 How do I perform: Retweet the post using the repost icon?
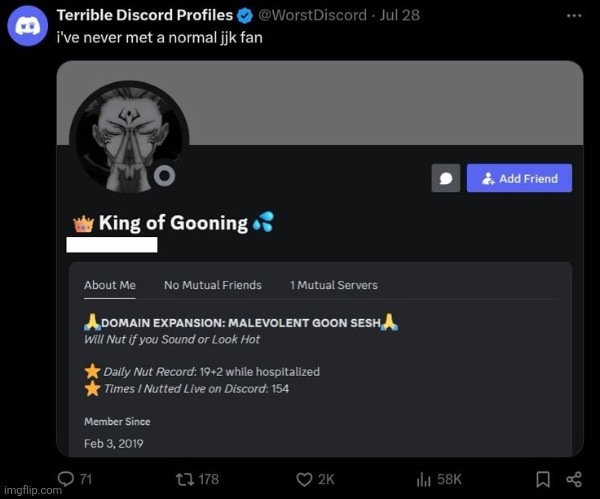click(x=180, y=479)
